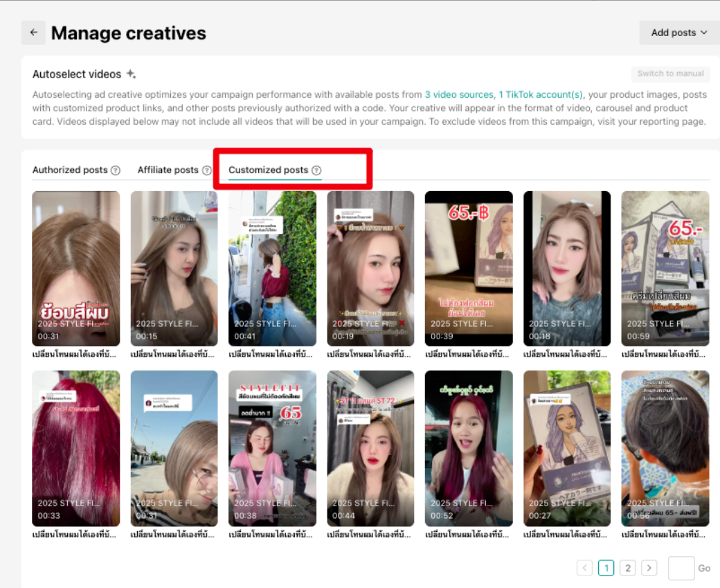Select page 1 in pagination
This screenshot has height=588, width=720.
(606, 568)
